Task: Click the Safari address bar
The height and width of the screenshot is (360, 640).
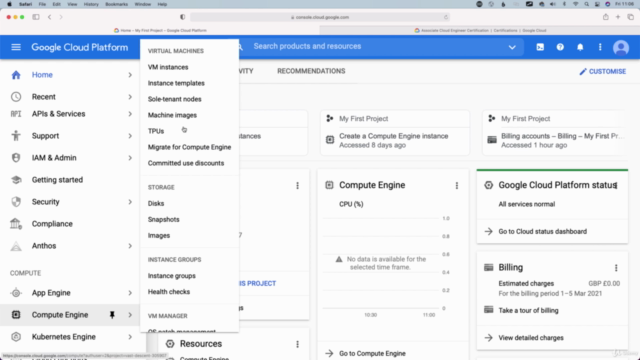Action: click(x=320, y=17)
